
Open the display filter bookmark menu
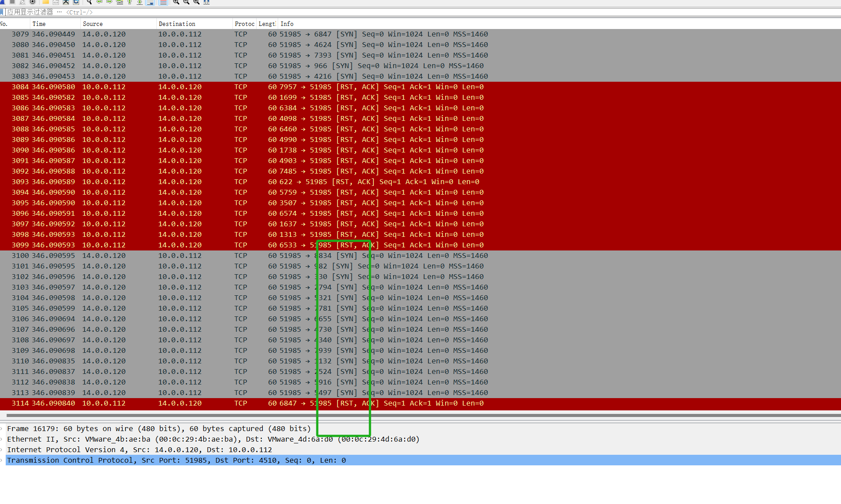tap(2, 12)
